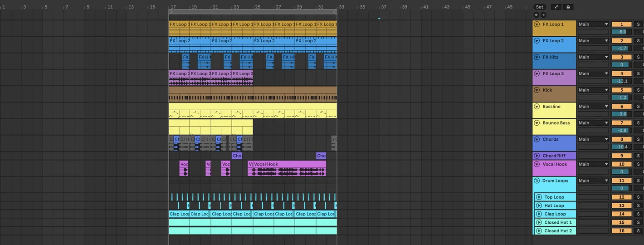Collapse the FX Hits track
Image resolution: width=644 pixels, height=245 pixels.
click(x=537, y=57)
